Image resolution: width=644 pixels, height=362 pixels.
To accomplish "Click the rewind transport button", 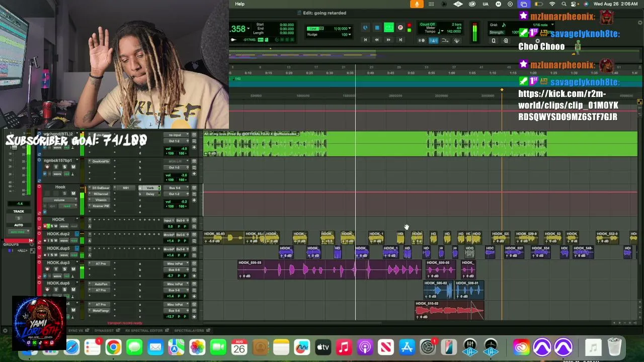I will pos(376,40).
